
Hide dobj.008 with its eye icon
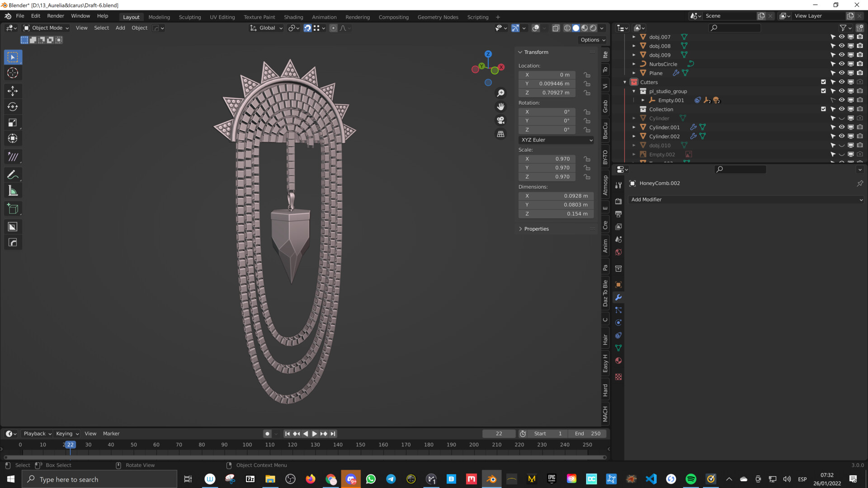point(841,46)
